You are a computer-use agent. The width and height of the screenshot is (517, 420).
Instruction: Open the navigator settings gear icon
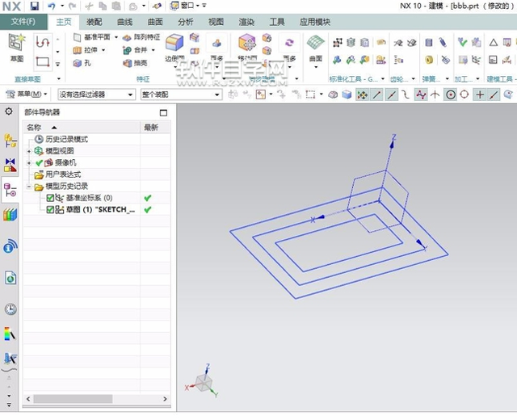click(9, 111)
